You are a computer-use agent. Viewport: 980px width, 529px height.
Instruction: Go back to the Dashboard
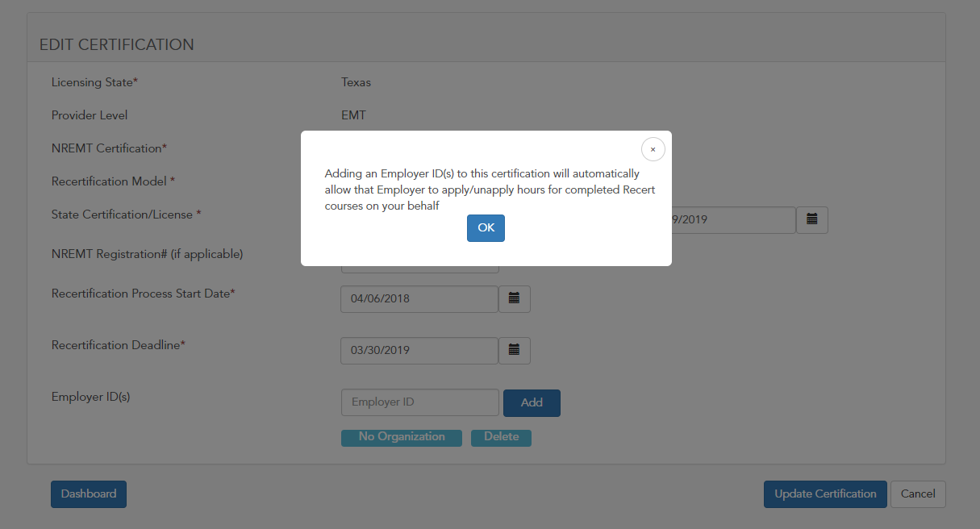(x=89, y=494)
